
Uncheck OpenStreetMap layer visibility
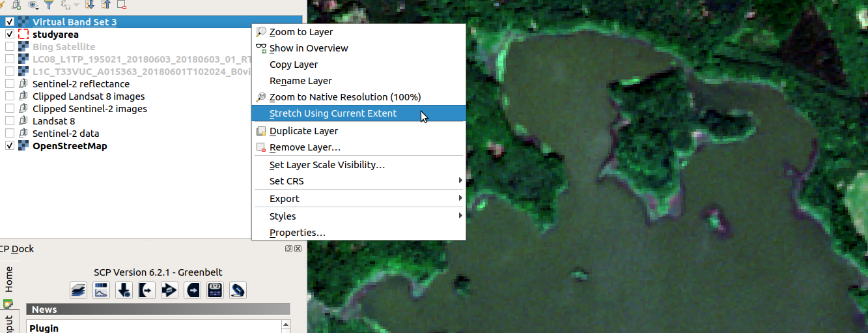point(10,146)
